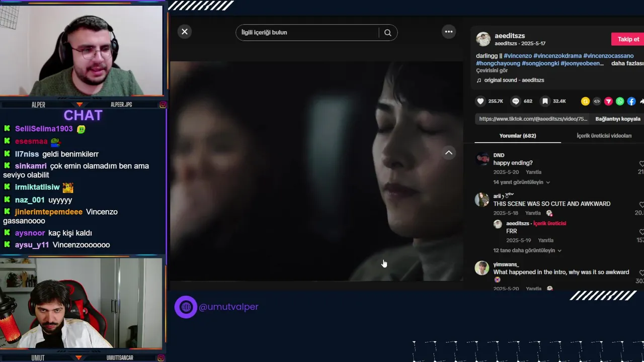Click chat username naz_001

click(30, 200)
